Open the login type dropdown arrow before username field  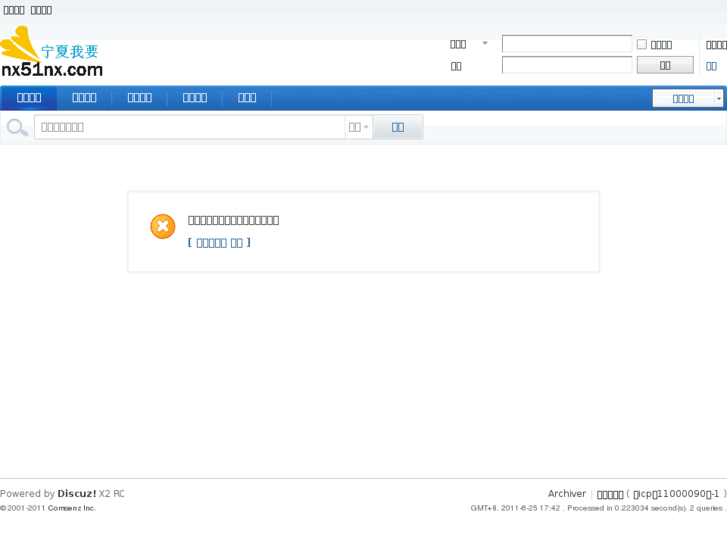click(x=485, y=43)
